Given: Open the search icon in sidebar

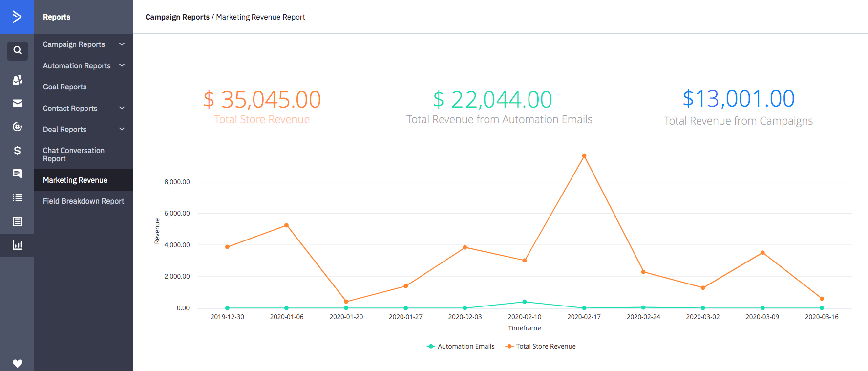Looking at the screenshot, I should 17,50.
